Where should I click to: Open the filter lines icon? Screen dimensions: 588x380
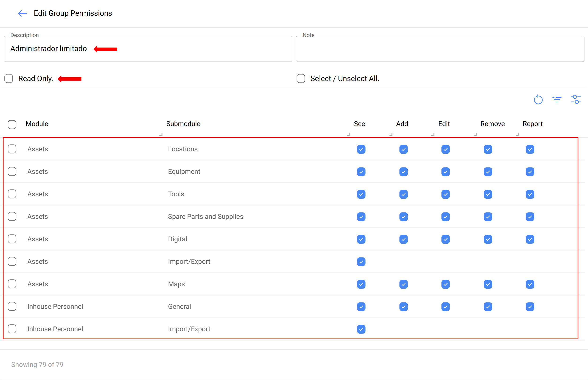(557, 100)
